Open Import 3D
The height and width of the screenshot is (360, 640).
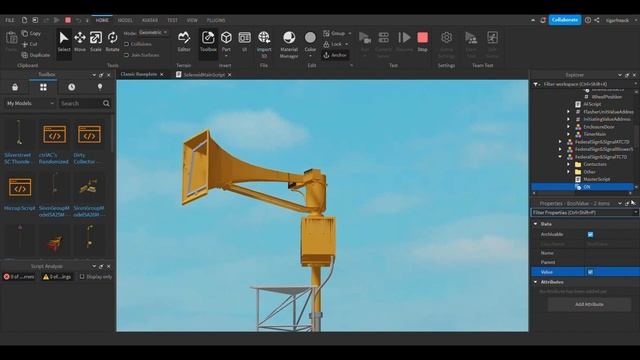264,44
